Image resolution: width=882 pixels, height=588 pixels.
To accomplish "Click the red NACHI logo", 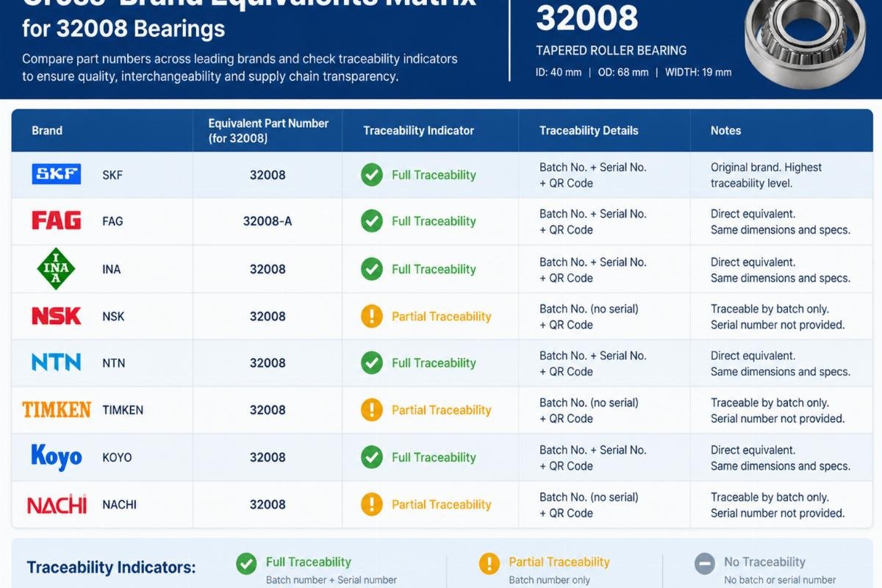I will [57, 504].
